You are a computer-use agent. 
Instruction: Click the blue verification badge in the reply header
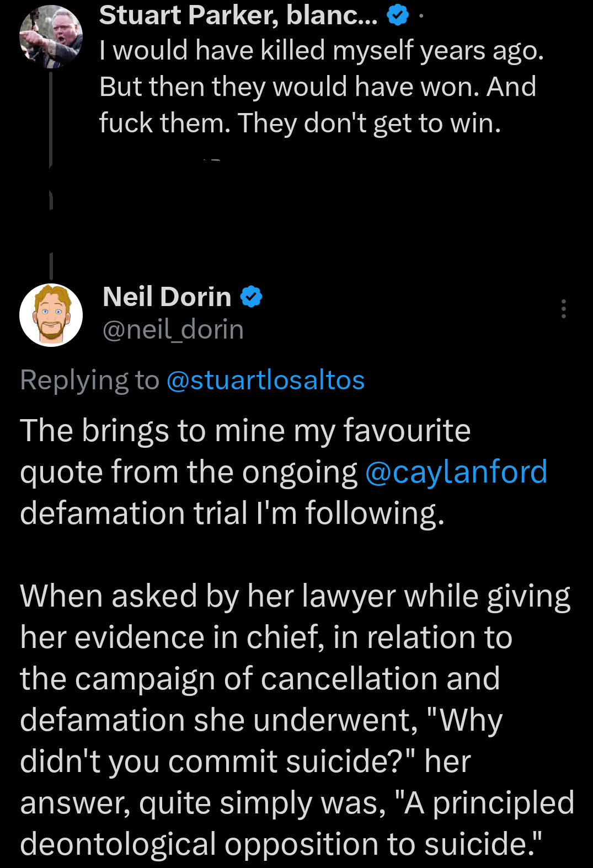[251, 297]
